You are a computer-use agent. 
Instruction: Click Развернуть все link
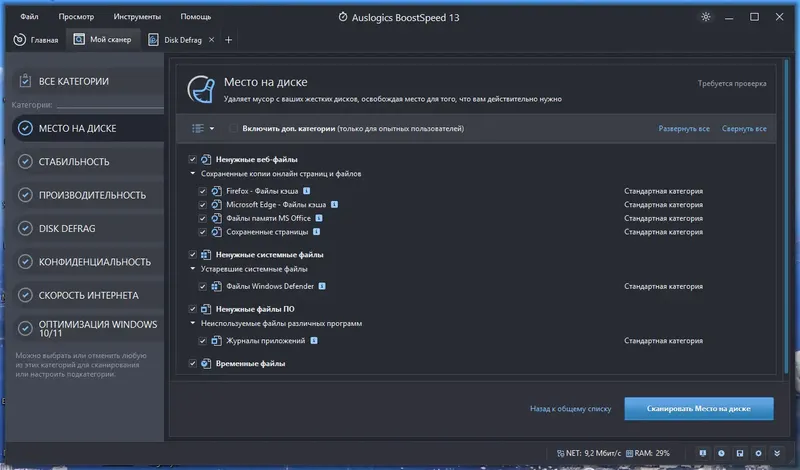684,129
